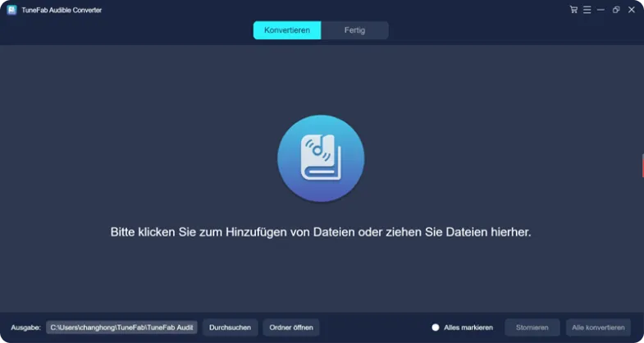Start conversion with Alle konvertieren

[598, 327]
